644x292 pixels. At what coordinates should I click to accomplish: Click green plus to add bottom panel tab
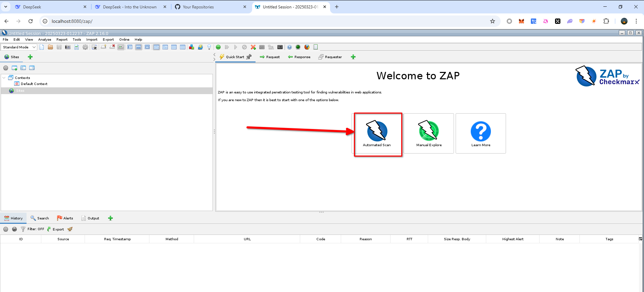110,218
